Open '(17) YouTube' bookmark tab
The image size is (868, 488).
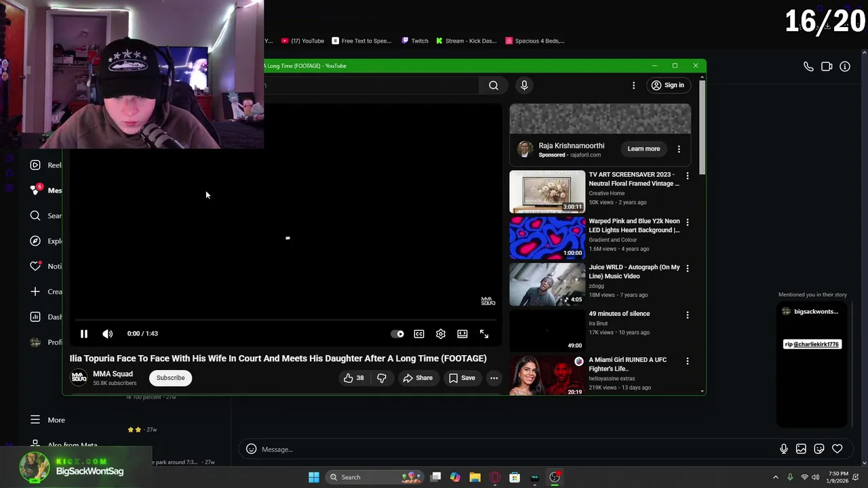coord(302,41)
